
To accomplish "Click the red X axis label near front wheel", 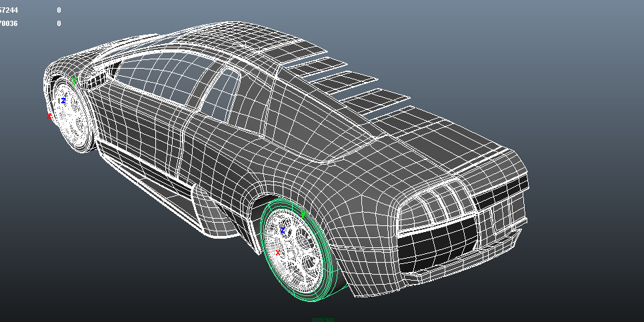I will (49, 116).
